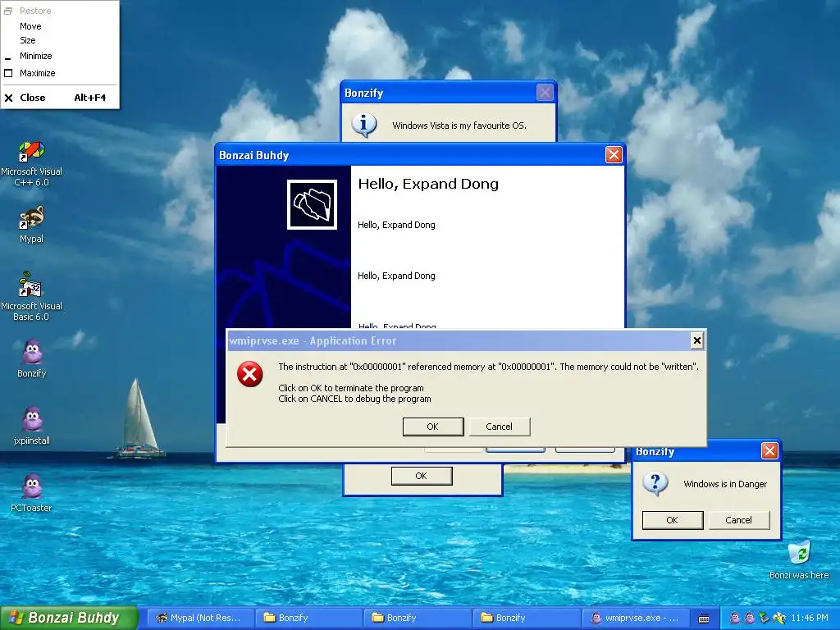This screenshot has width=840, height=630.
Task: Click the red error icon in the Application Error dialog
Action: point(249,373)
